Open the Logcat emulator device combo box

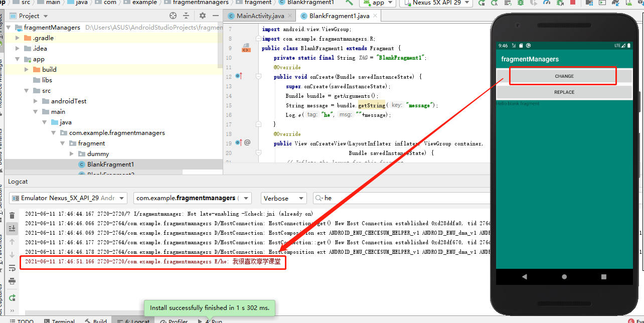pos(68,198)
